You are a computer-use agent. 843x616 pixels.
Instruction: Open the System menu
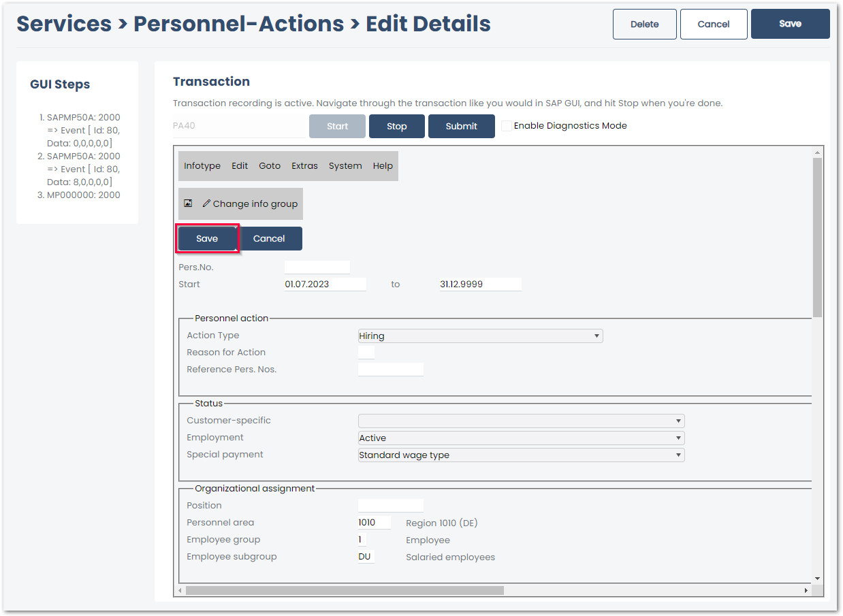[345, 166]
